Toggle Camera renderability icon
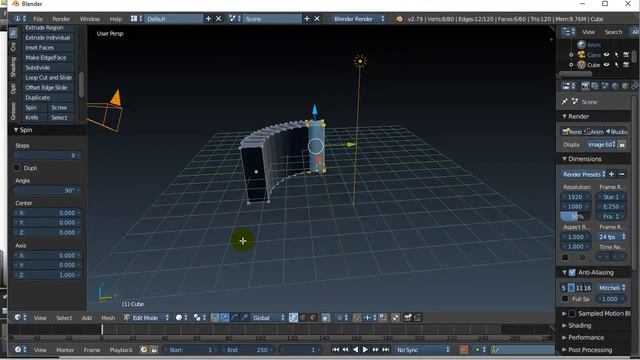This screenshot has width=640, height=360. pos(626,55)
